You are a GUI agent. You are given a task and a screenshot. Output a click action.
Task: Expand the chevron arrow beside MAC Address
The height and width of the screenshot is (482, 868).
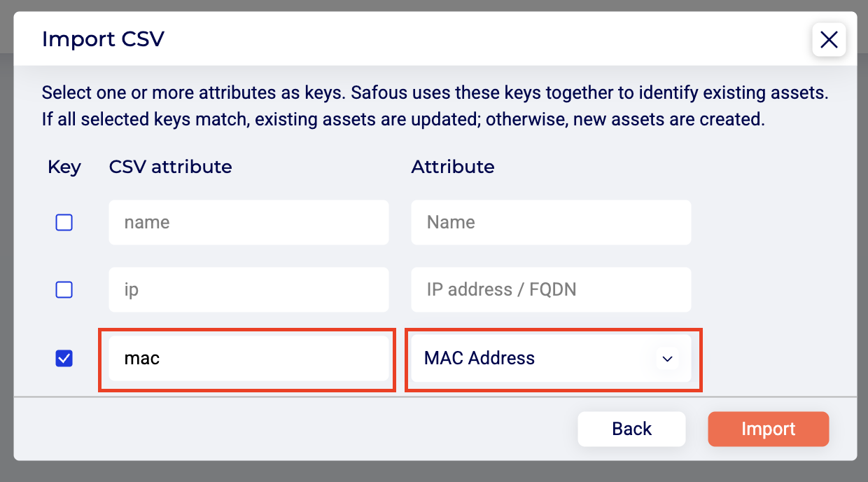coord(667,359)
